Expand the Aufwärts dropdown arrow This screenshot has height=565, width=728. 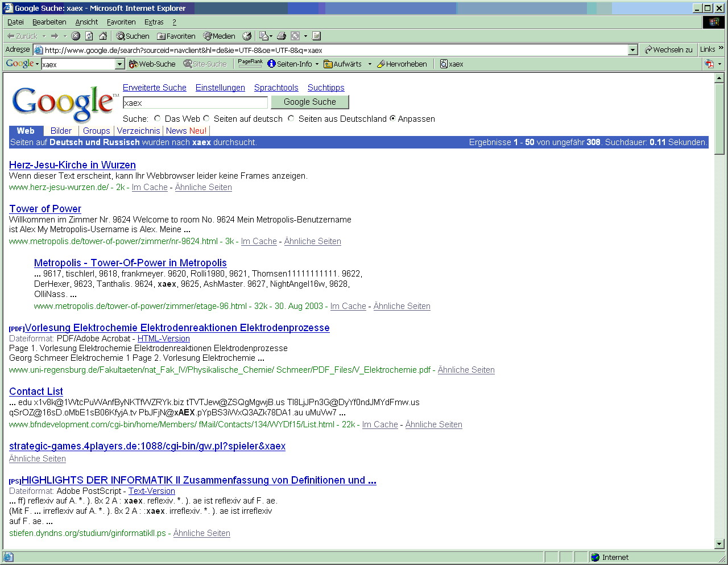tap(370, 64)
